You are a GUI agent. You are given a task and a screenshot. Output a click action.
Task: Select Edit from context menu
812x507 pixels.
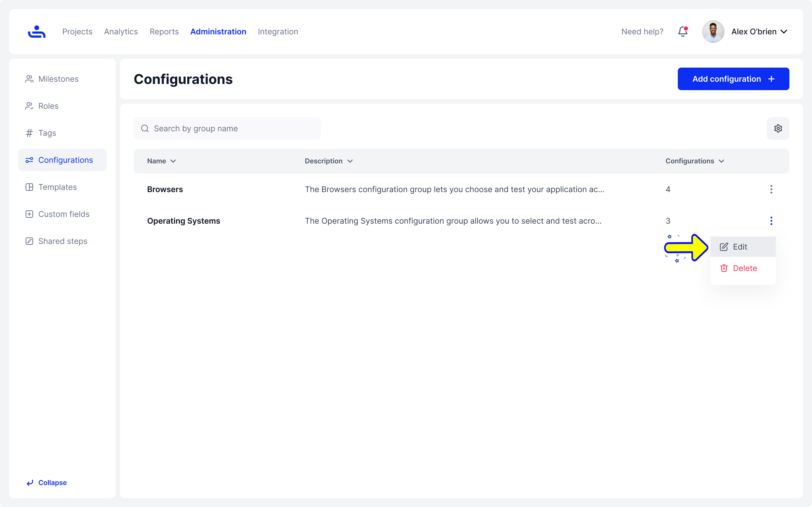740,247
